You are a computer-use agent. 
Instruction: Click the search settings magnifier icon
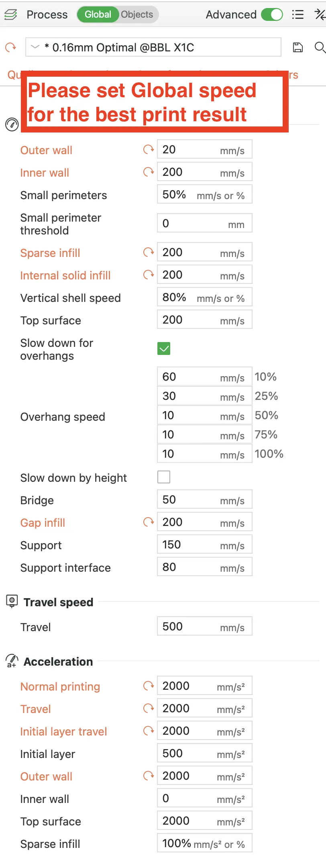tap(319, 47)
